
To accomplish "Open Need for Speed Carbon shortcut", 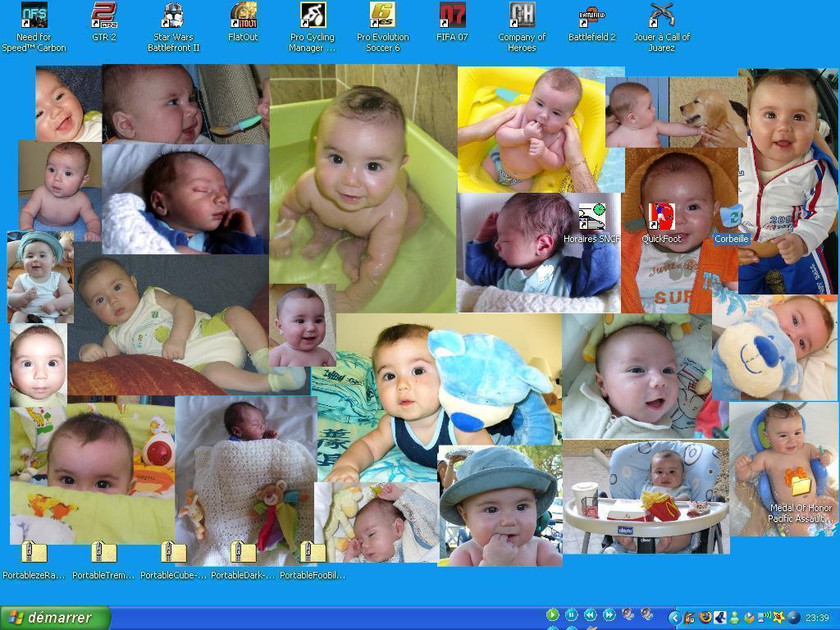I will click(x=34, y=16).
